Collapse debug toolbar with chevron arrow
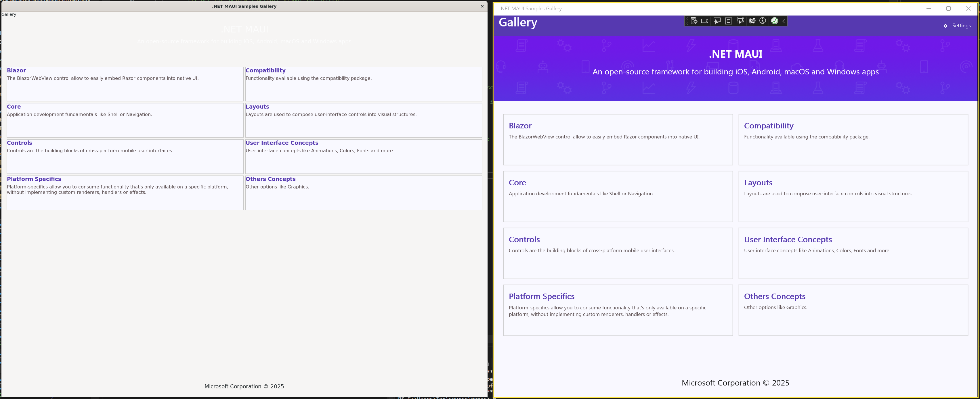 coord(784,21)
